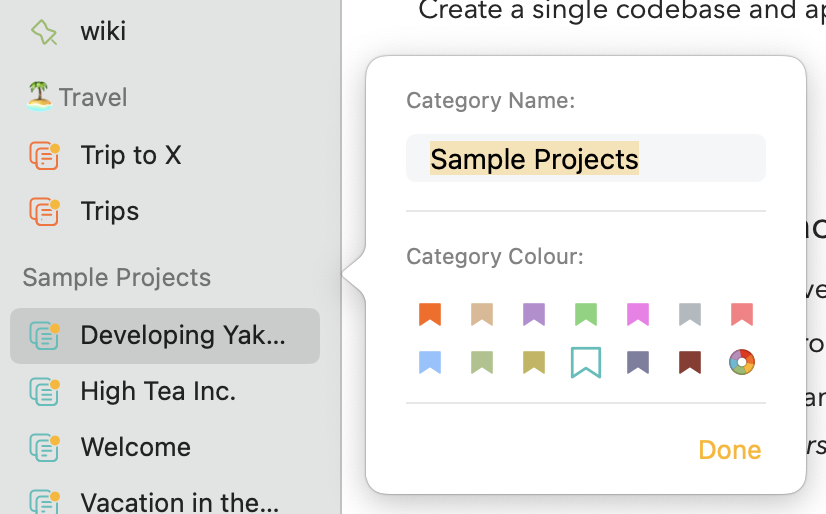Click the Category Name text field
The height and width of the screenshot is (514, 826).
click(586, 158)
